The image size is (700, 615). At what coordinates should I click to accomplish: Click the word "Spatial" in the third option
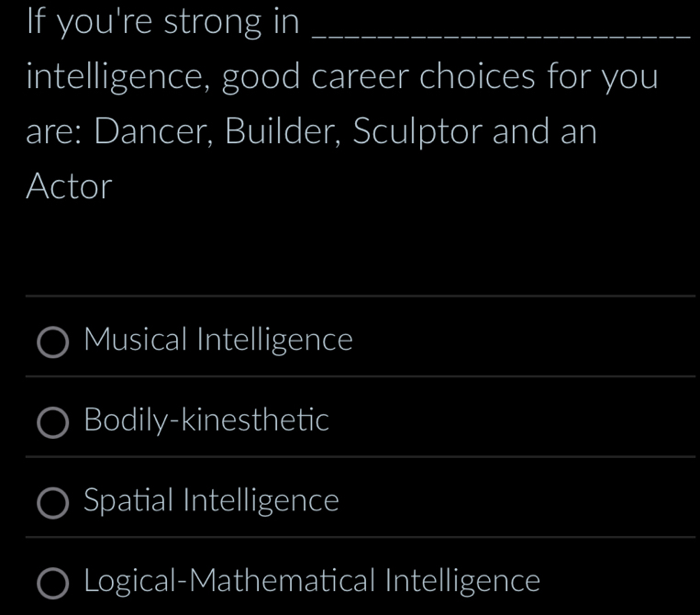pos(128,501)
